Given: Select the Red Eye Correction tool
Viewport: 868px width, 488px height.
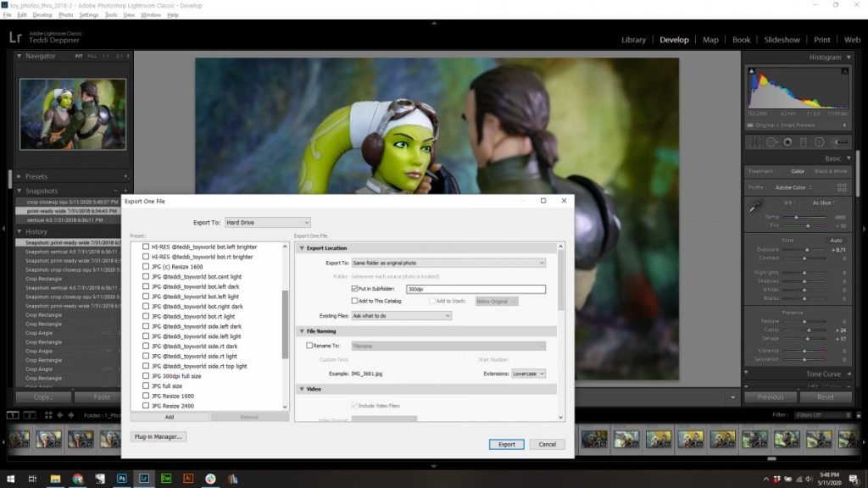Looking at the screenshot, I should [787, 142].
